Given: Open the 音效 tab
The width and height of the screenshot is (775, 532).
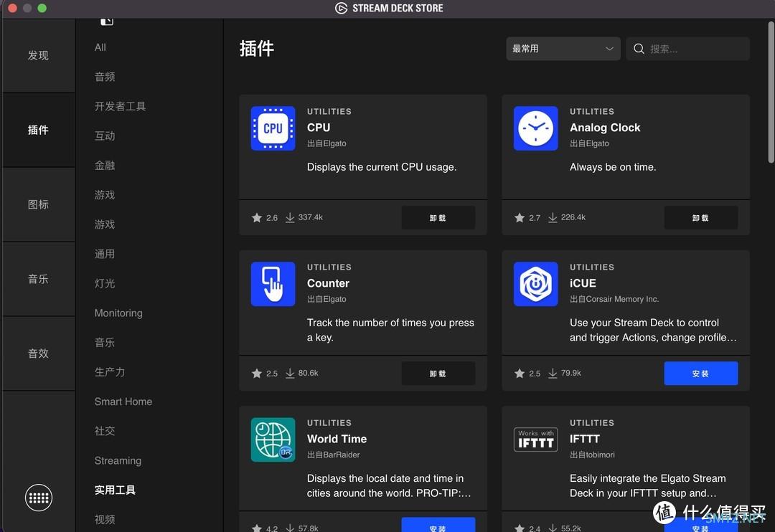Looking at the screenshot, I should 39,353.
